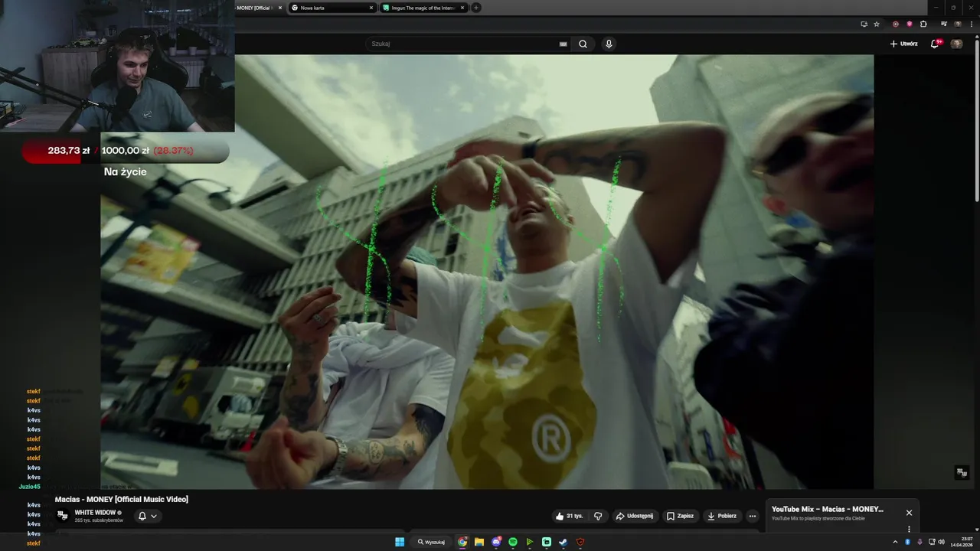Open Discord from the taskbar
Viewport: 980px width, 551px height.
click(496, 542)
